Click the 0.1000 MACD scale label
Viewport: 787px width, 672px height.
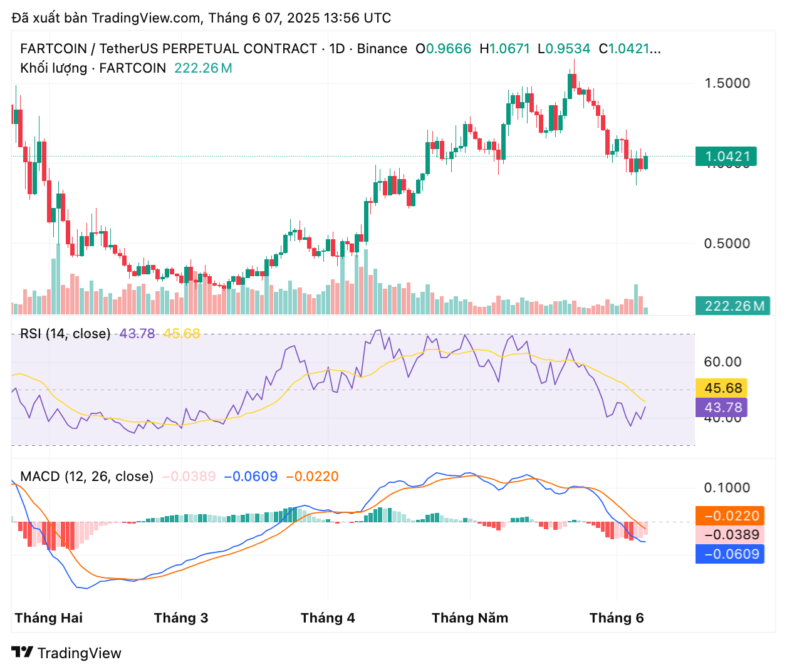tap(727, 488)
